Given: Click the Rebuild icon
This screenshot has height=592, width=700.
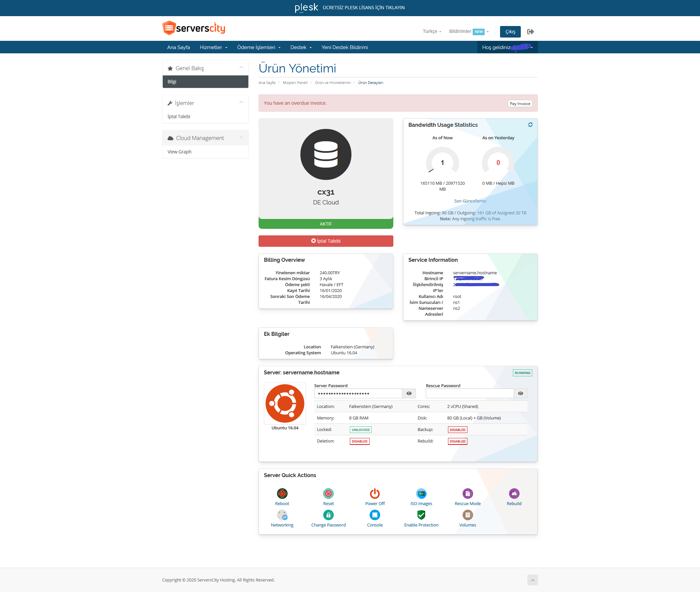Looking at the screenshot, I should coord(514,493).
